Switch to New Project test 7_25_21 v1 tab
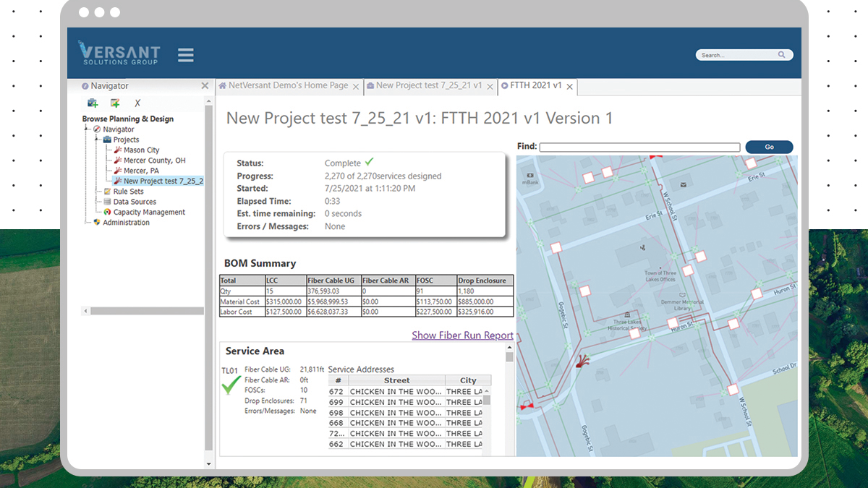 [428, 85]
